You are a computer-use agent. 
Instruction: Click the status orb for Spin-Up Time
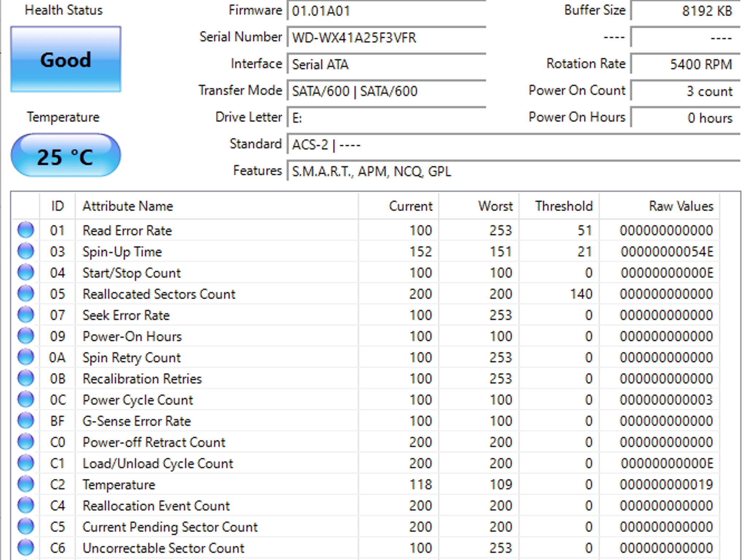coord(26,251)
